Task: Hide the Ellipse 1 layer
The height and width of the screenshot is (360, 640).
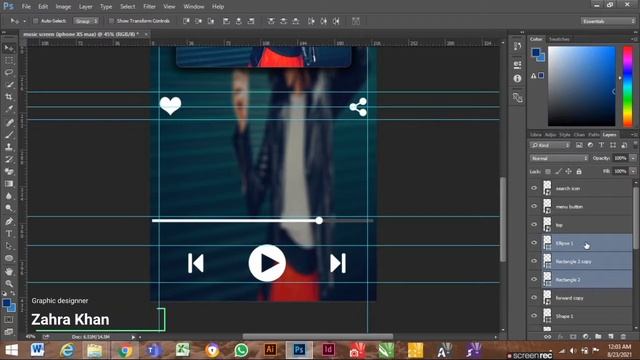Action: [533, 243]
